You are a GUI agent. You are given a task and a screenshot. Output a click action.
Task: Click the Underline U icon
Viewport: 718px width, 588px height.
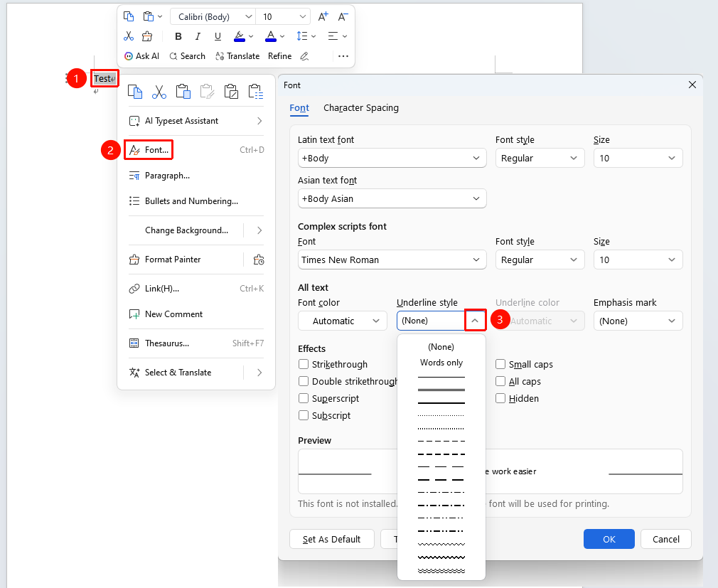coord(218,36)
